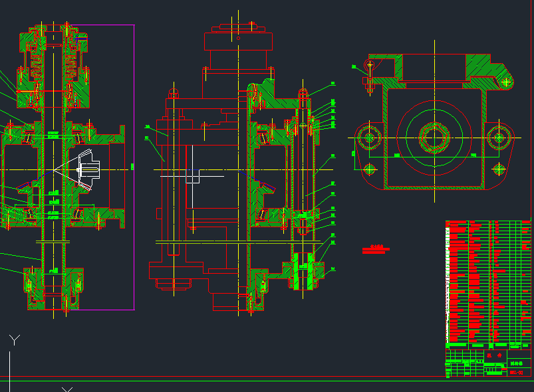
Task: Click the red technical notes text block
Action: pos(376,249)
